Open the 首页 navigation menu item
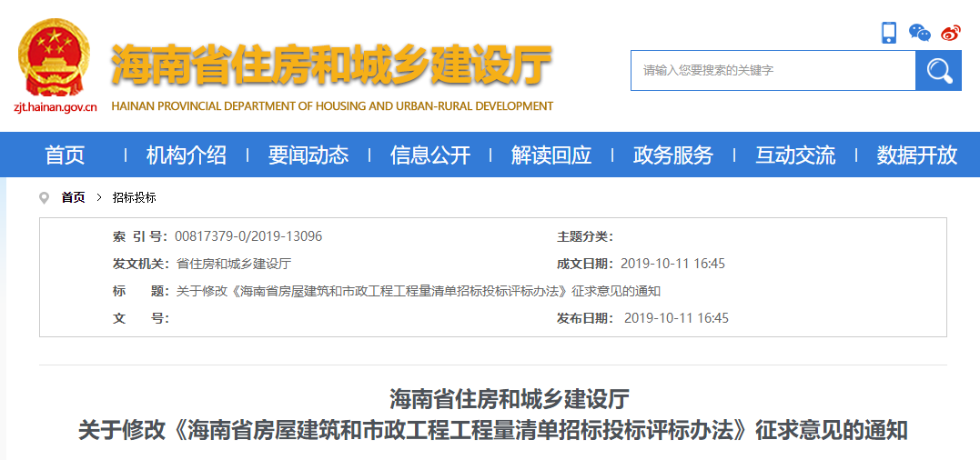The image size is (980, 460). (65, 155)
